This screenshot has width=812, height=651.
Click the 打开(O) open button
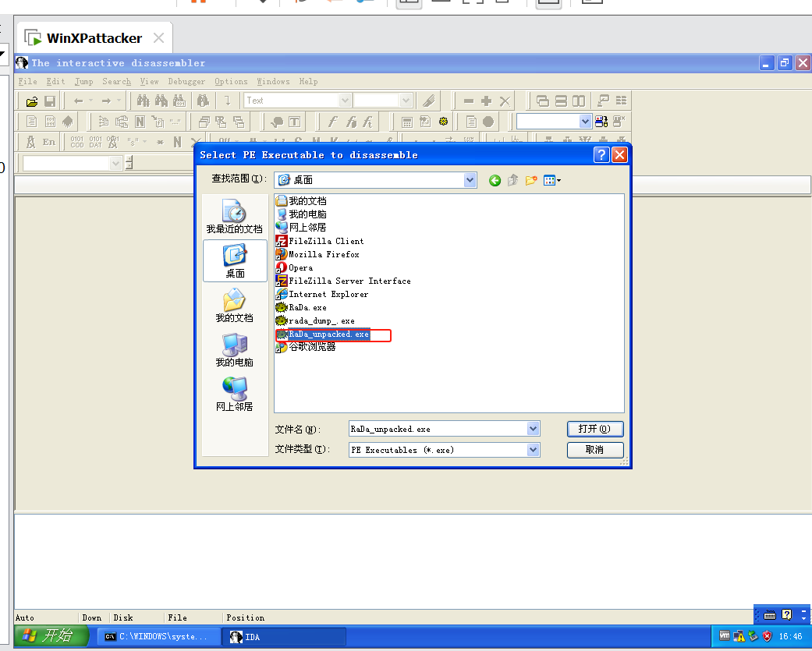[x=595, y=429]
